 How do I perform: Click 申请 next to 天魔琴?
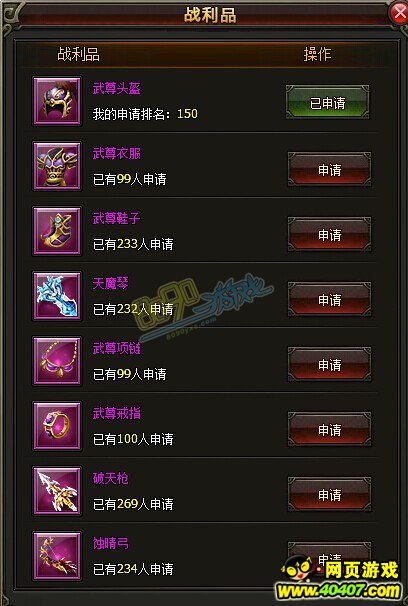329,299
